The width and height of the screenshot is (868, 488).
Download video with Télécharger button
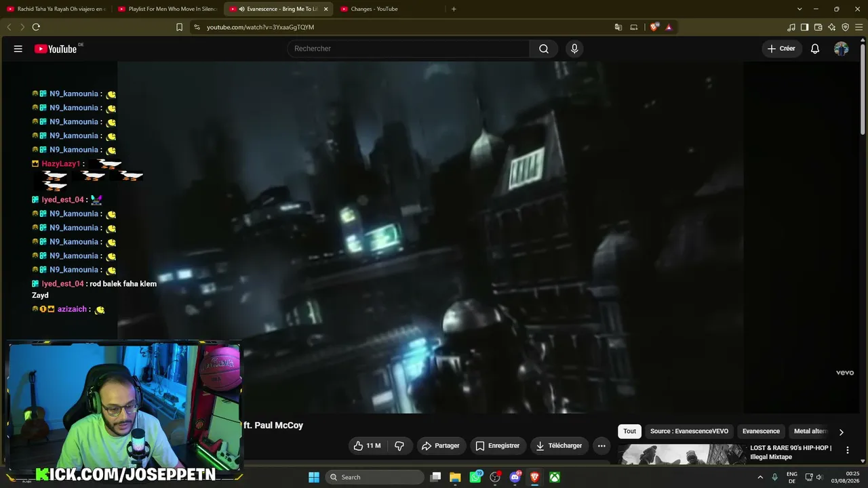(559, 446)
